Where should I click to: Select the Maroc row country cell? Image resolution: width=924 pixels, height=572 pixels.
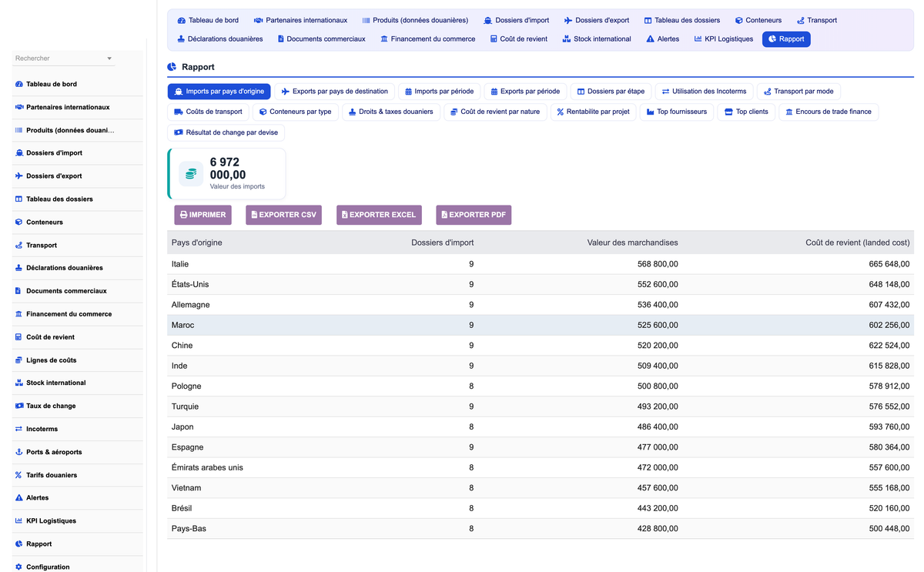click(x=182, y=325)
